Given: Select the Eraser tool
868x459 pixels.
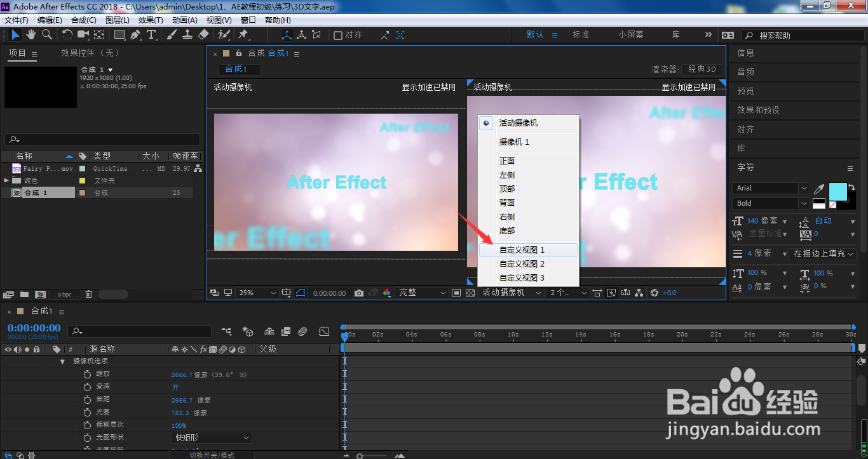Looking at the screenshot, I should tap(203, 34).
